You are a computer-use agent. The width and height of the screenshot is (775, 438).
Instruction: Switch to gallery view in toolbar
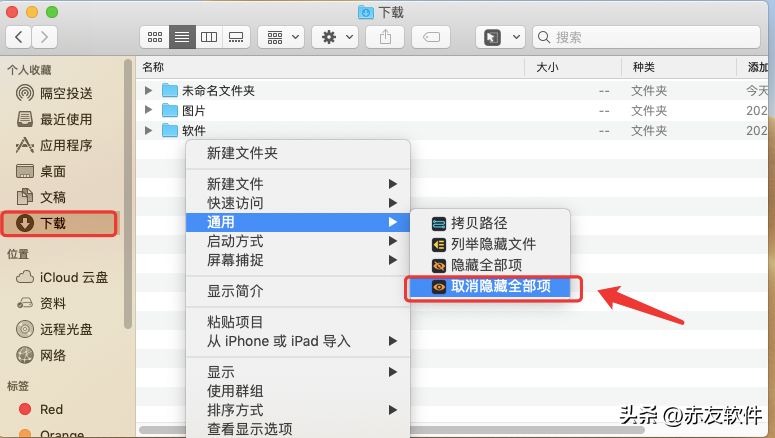tap(236, 37)
